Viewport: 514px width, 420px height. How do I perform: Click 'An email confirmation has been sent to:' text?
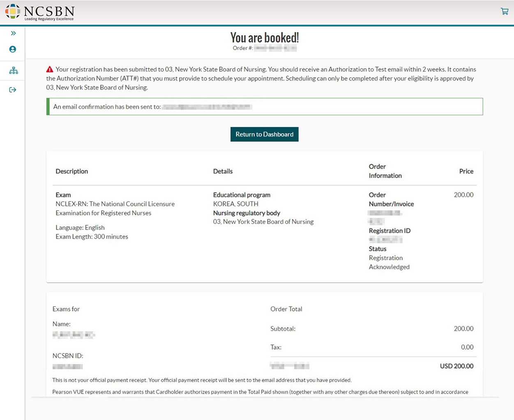pyautogui.click(x=107, y=107)
